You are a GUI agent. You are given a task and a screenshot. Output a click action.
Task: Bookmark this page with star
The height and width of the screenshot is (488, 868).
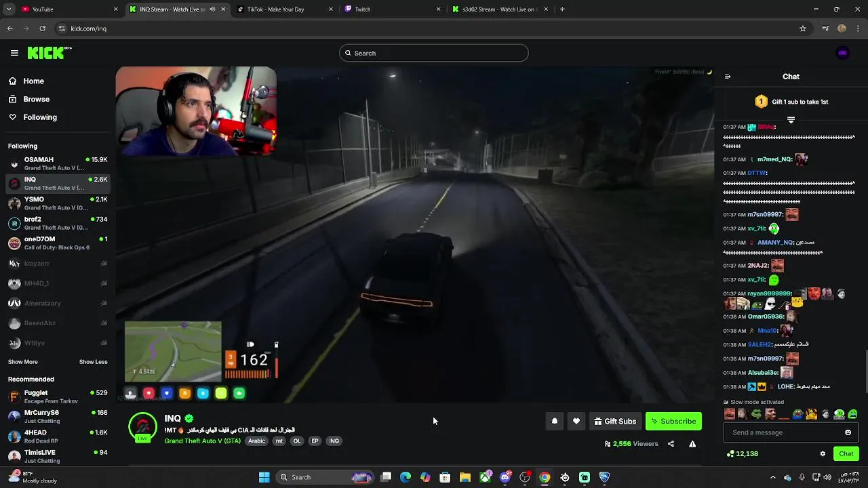click(x=803, y=28)
